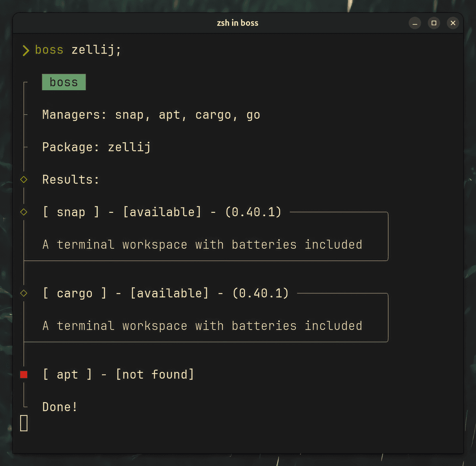The width and height of the screenshot is (476, 466).
Task: Click the snap package description text
Action: click(202, 245)
